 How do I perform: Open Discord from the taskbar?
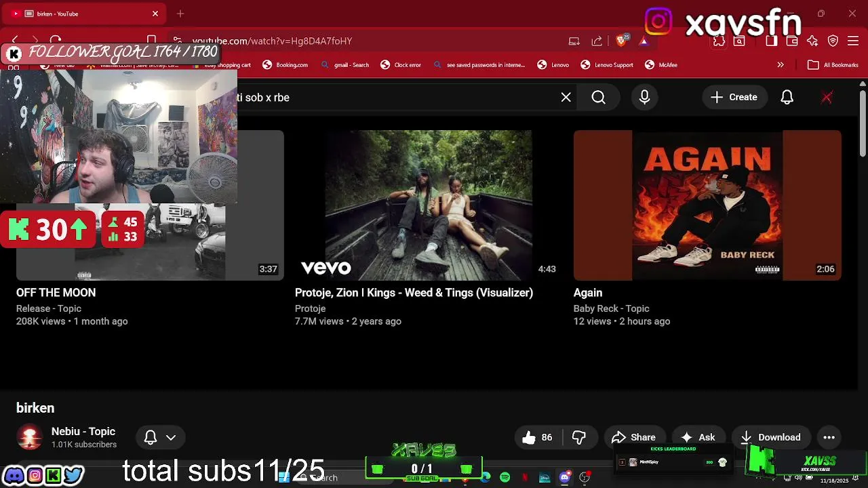(564, 478)
